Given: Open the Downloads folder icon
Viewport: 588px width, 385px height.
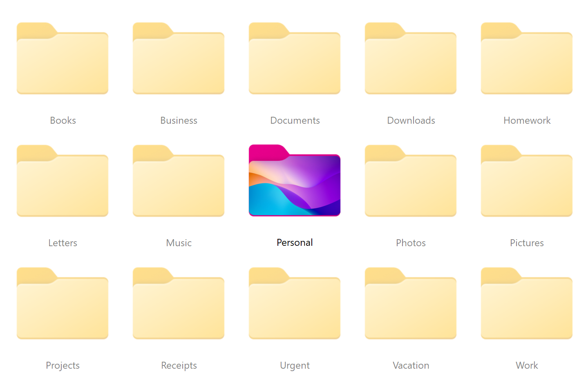Looking at the screenshot, I should (411, 58).
